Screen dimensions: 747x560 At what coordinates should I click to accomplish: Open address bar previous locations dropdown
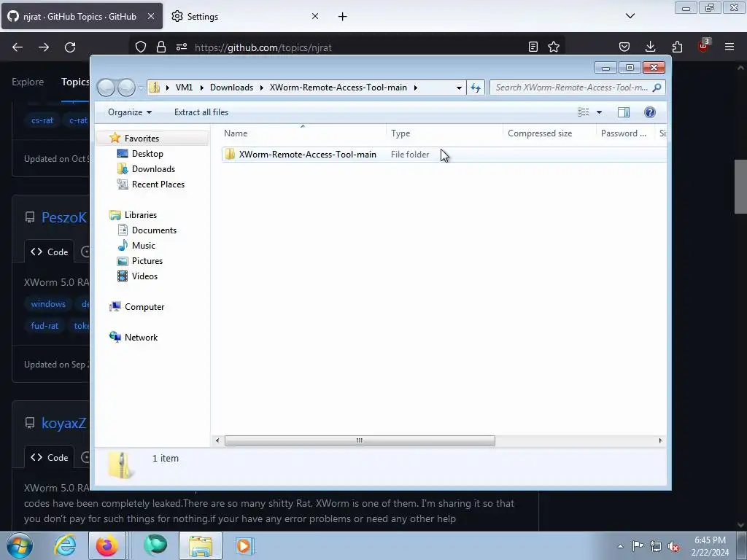click(x=459, y=87)
